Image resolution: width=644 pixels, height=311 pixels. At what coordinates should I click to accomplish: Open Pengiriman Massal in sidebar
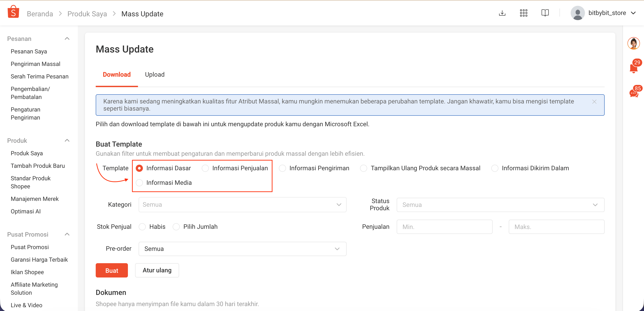[36, 64]
